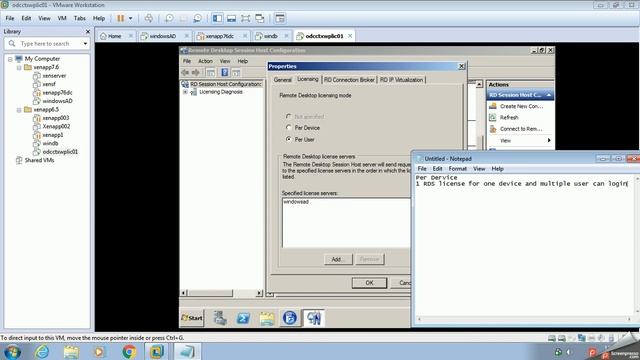Click the guest Start button
Image resolution: width=640 pixels, height=360 pixels.
tap(192, 318)
